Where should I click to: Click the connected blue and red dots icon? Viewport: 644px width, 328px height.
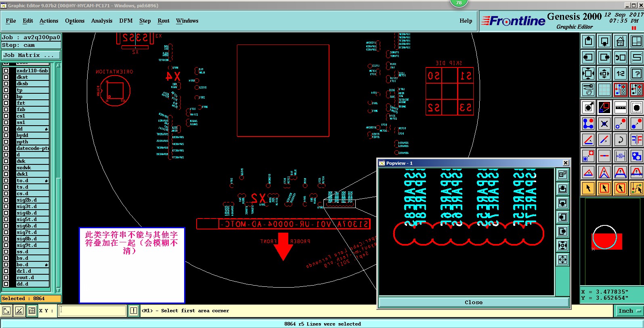(588, 124)
